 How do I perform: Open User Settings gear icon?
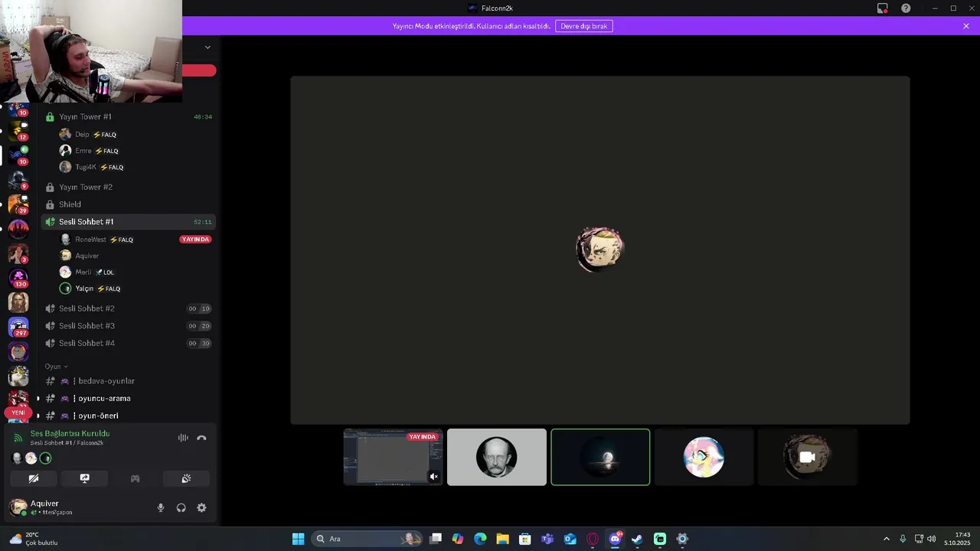tap(201, 507)
